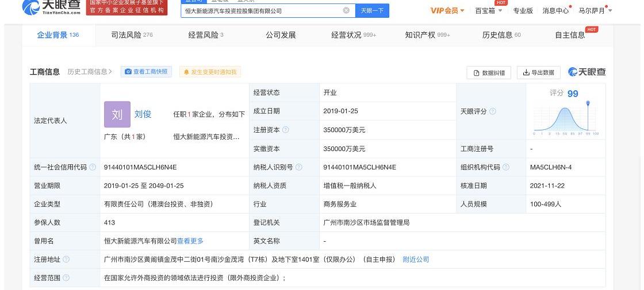Click the 行业 value 商务服务业
The width and height of the screenshot is (644, 290).
[340, 204]
